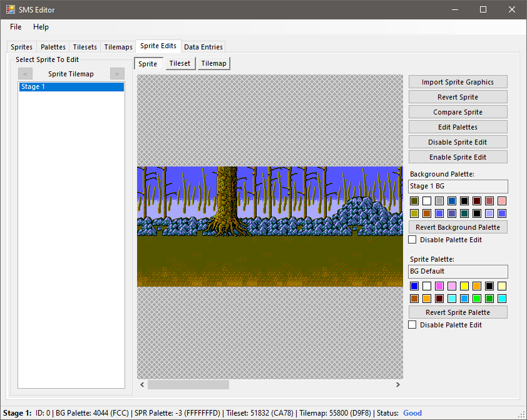
Task: Pick the teal swatch in background palette second row
Action: pyautogui.click(x=464, y=213)
